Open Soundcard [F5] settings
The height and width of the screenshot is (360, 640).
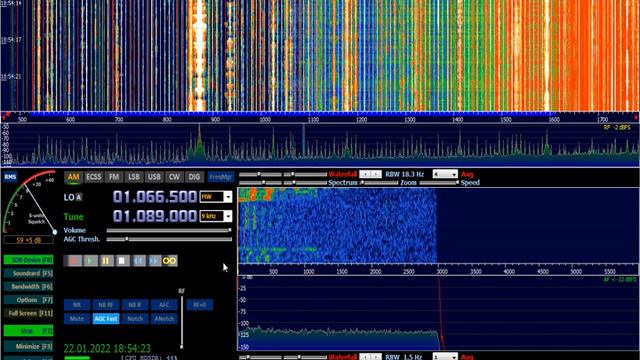point(28,273)
